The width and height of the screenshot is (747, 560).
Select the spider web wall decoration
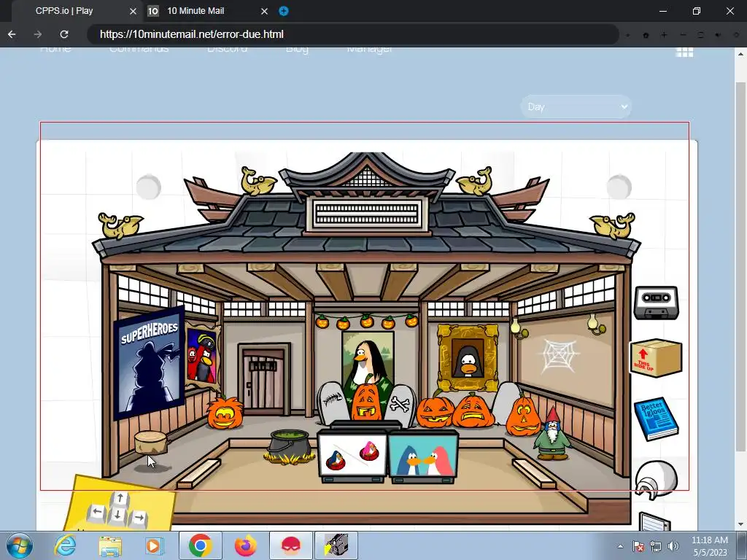click(x=558, y=355)
